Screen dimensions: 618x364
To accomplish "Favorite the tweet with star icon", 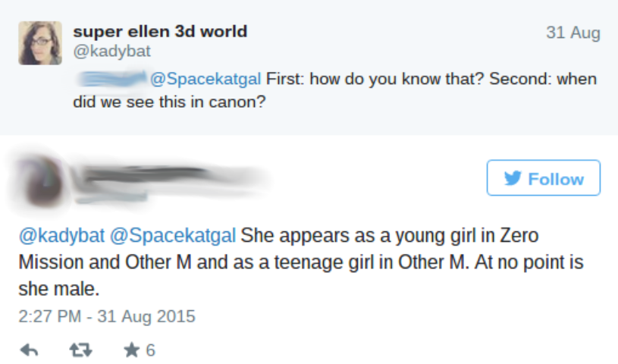I will [x=130, y=350].
